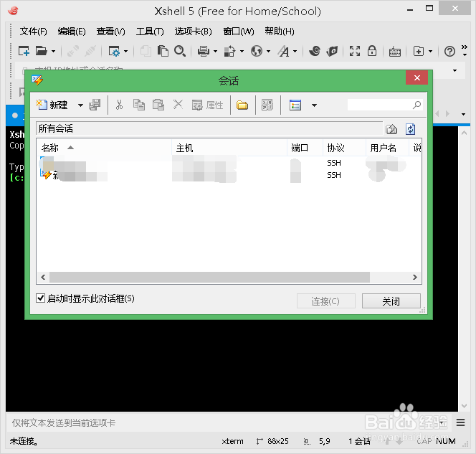The width and height of the screenshot is (476, 454).
Task: Click the keyboard mapping icon
Action: [x=395, y=52]
